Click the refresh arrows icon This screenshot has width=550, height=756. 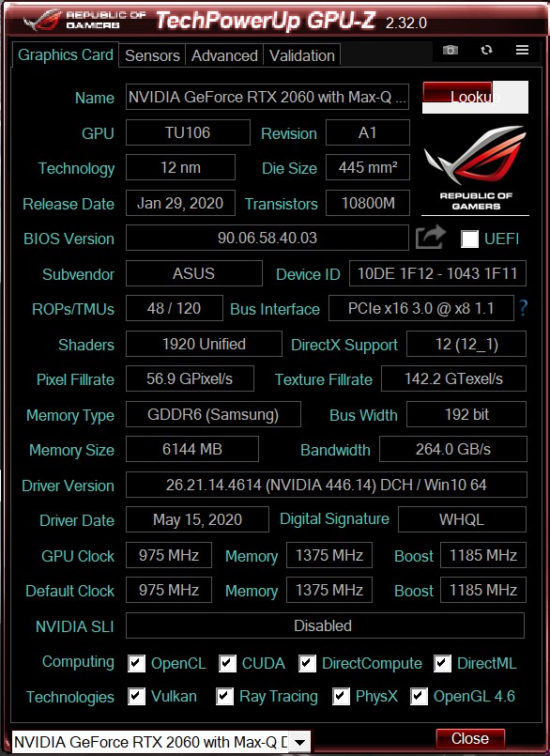(486, 50)
